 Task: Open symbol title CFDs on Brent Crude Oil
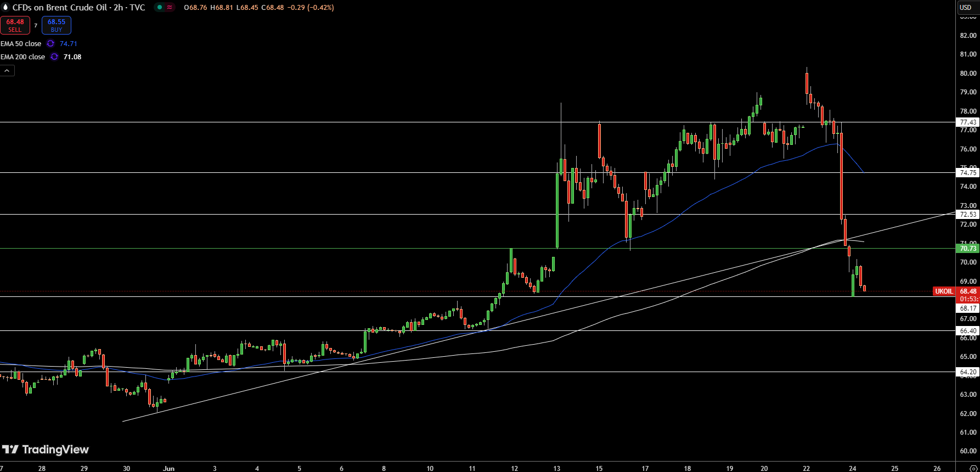[x=78, y=7]
